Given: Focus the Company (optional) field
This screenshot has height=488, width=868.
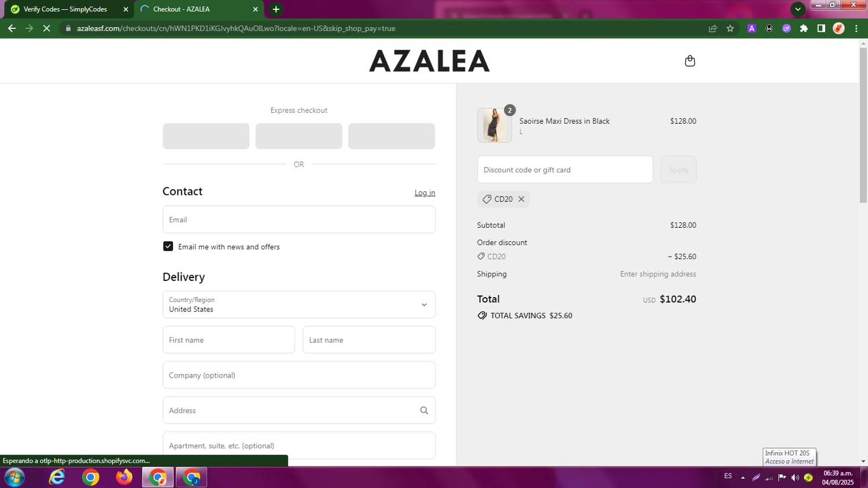Looking at the screenshot, I should coord(299,375).
